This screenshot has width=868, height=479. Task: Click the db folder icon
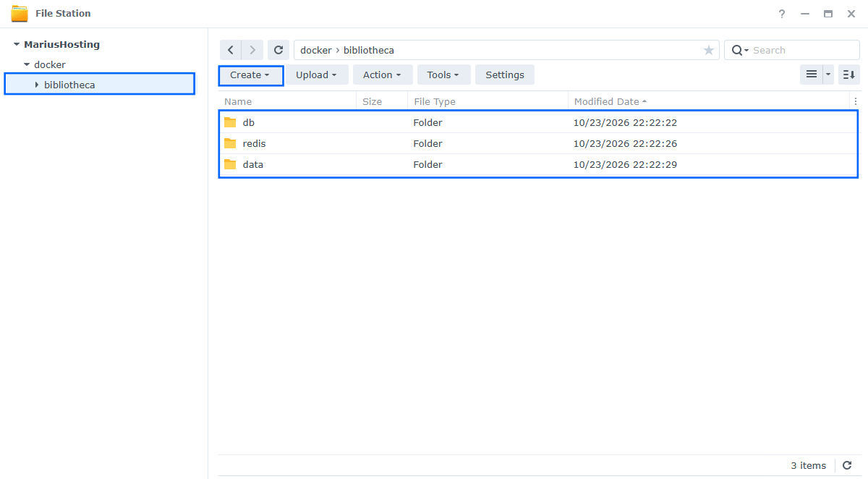[x=230, y=122]
